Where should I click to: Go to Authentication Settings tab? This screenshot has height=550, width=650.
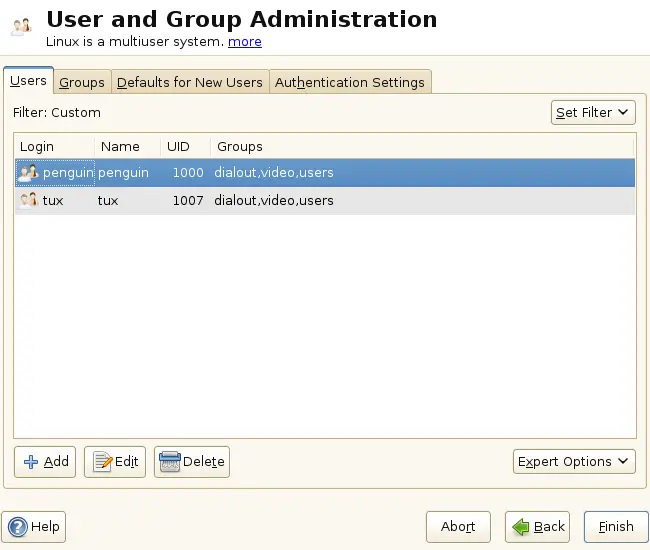(350, 82)
